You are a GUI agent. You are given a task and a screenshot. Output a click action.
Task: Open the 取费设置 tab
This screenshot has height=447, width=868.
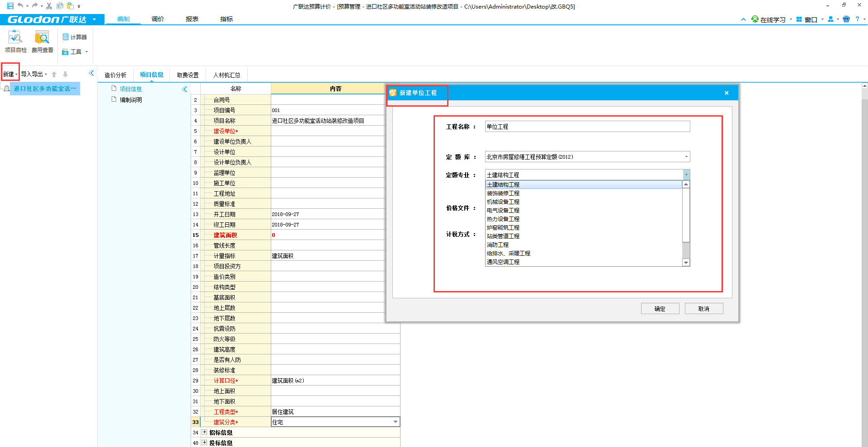tap(188, 75)
